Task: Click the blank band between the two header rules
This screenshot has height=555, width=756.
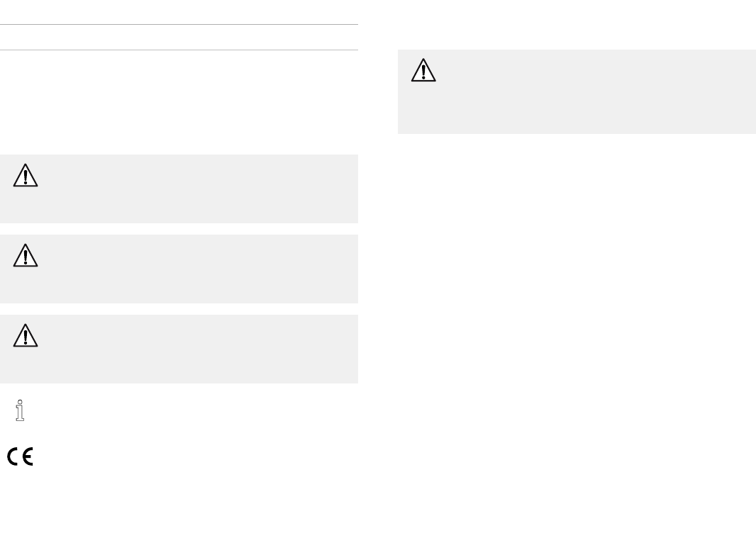Action: coord(179,38)
